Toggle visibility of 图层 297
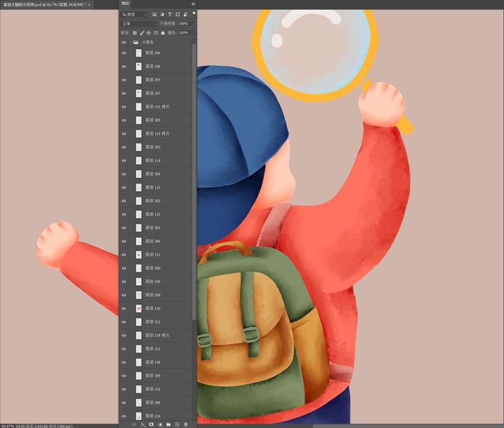The image size is (504, 428). tap(124, 80)
